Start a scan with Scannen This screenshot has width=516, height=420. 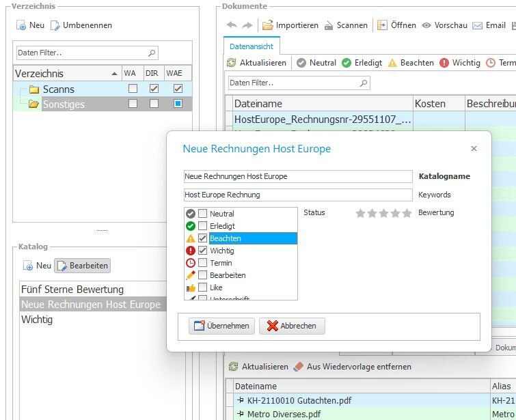click(x=346, y=25)
